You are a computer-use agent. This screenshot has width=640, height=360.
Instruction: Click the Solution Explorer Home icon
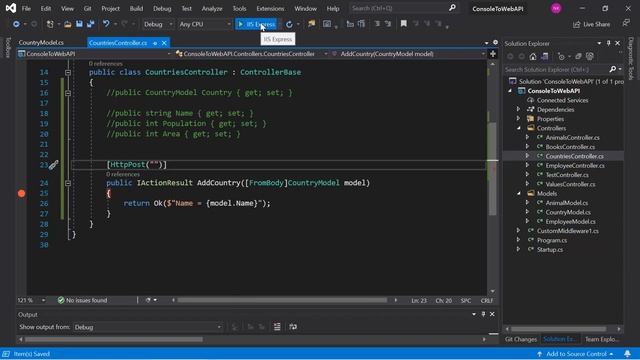[533, 57]
